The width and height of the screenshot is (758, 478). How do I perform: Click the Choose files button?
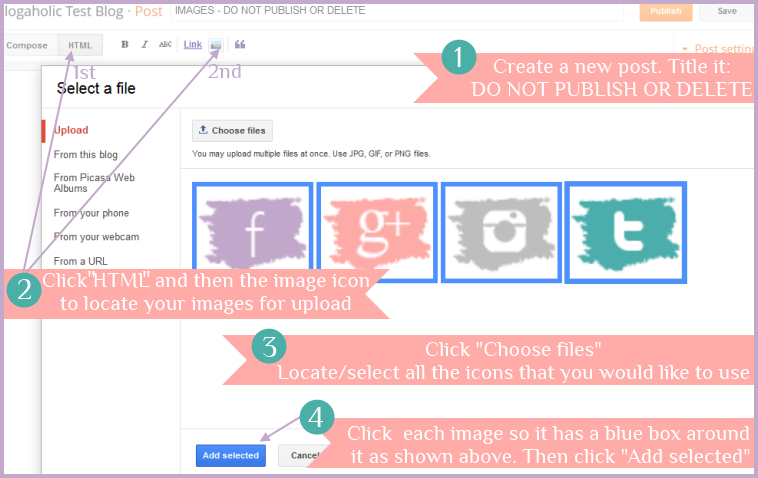pos(232,130)
